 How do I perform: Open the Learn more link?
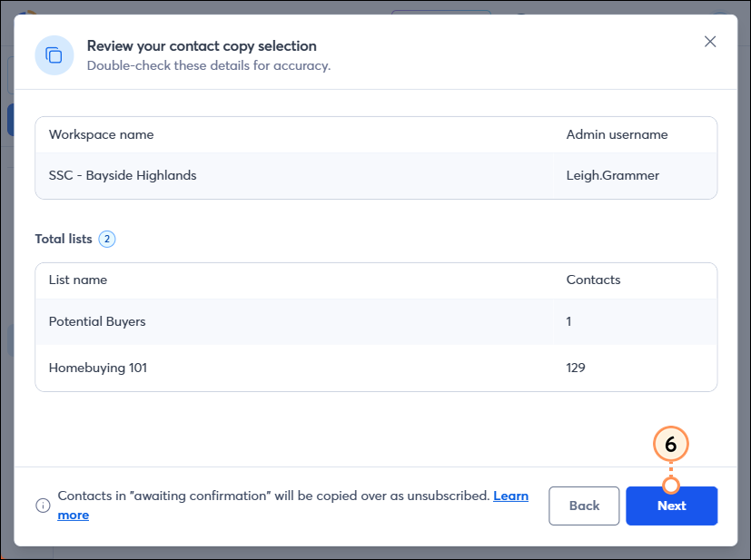510,496
